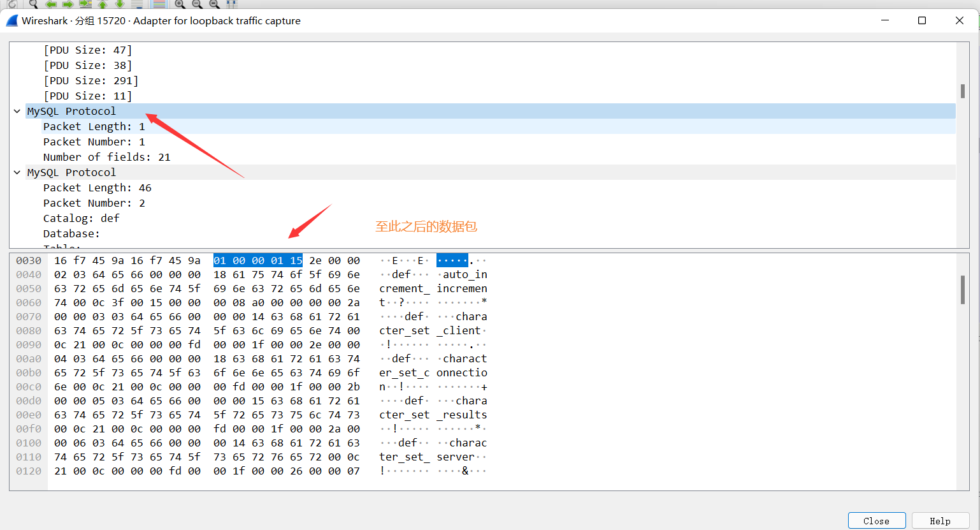Select the Packet Length: 46 field

pyautogui.click(x=97, y=187)
